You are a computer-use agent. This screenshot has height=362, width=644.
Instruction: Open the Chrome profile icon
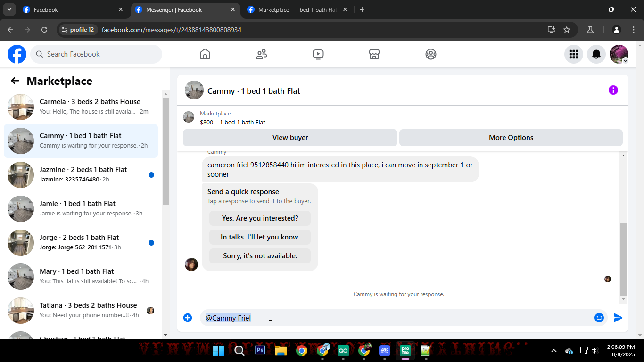[617, 30]
